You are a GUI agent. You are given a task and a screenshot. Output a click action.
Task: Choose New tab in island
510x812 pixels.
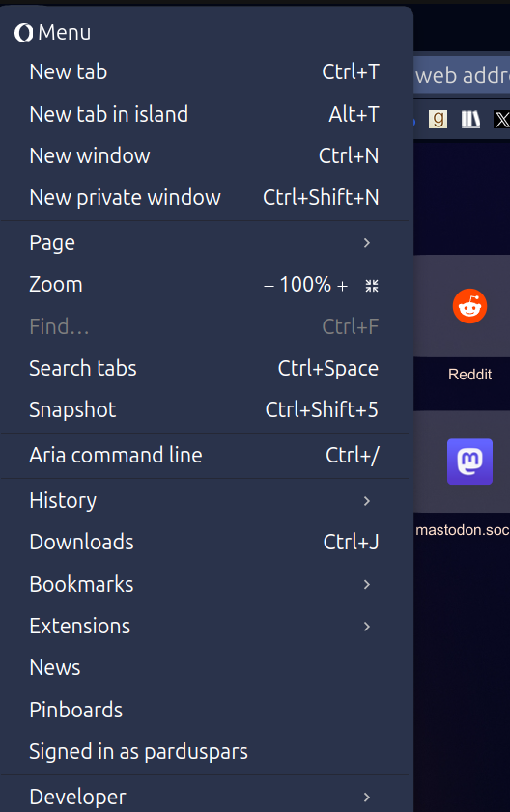point(205,114)
